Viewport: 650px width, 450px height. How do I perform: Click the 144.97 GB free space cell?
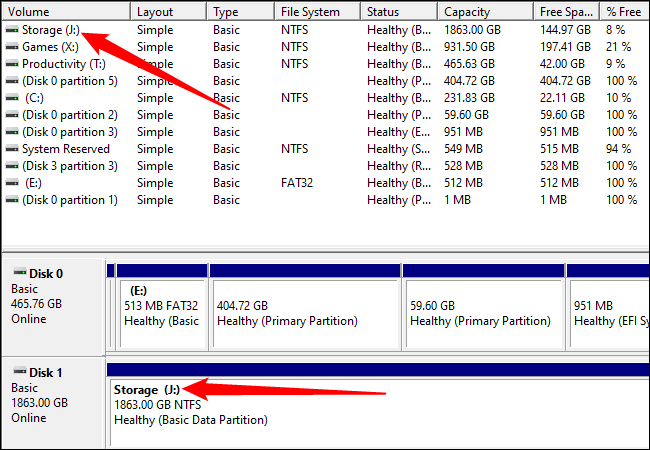pyautogui.click(x=565, y=30)
